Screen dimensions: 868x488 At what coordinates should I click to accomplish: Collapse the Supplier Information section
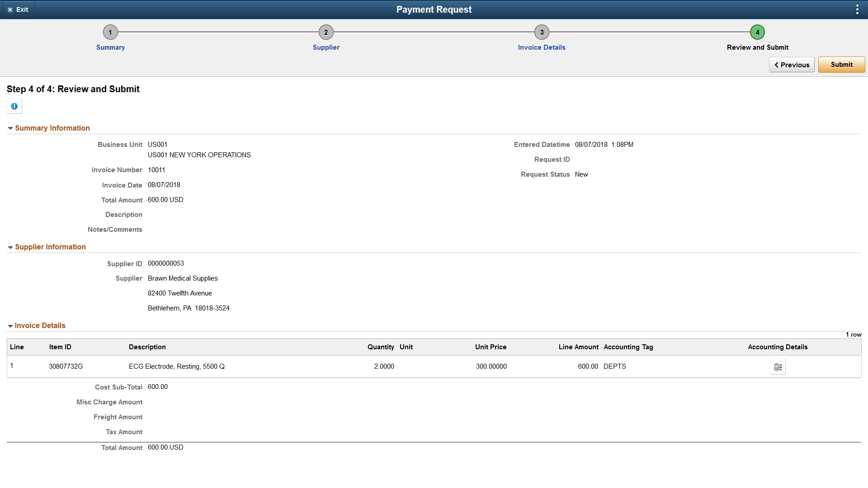(10, 247)
